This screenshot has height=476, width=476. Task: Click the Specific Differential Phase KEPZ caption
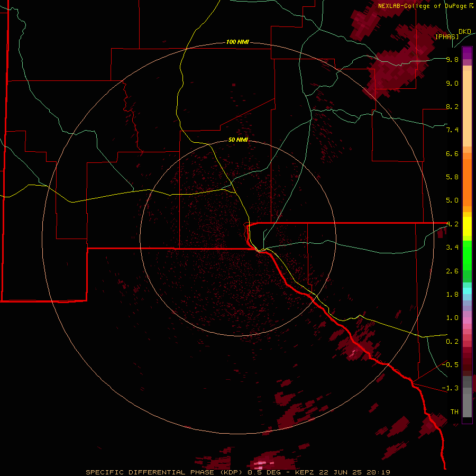click(x=238, y=472)
